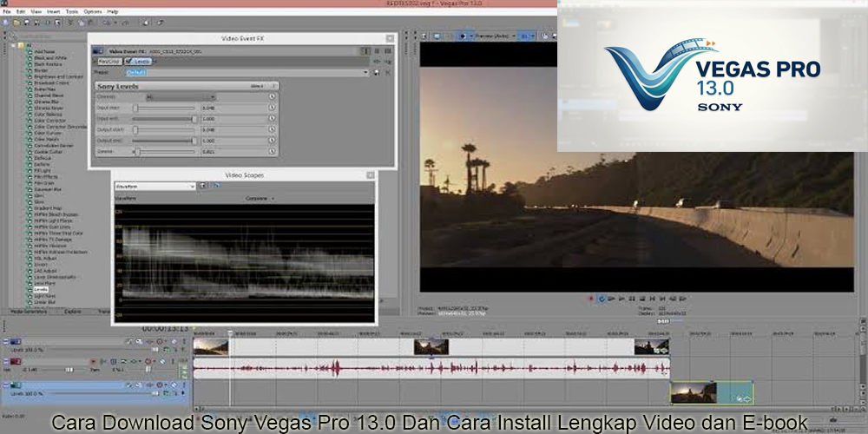868x434 pixels.
Task: Select Gaussian Blur effect in list
Action: pos(48,189)
